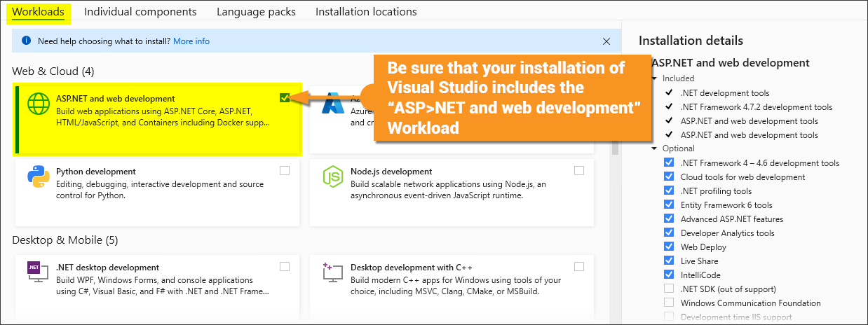Open the Language packs tab
Image resolution: width=868 pixels, height=325 pixels.
pyautogui.click(x=256, y=11)
